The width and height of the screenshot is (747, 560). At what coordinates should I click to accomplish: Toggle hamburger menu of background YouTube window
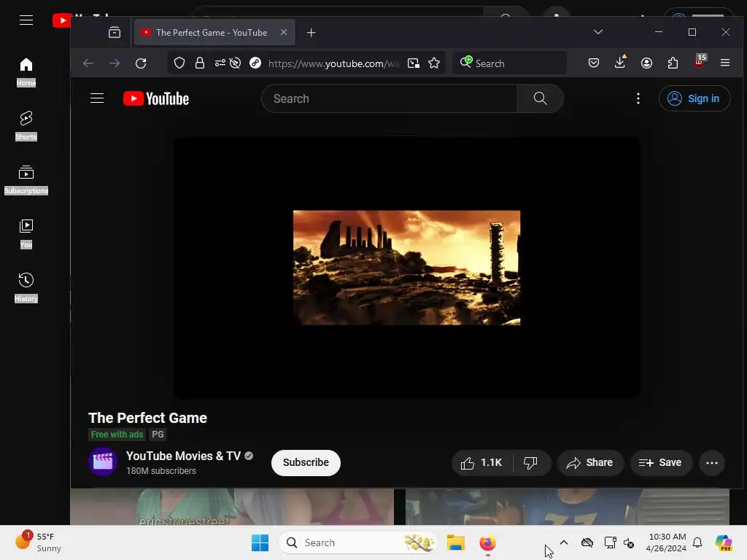click(x=26, y=20)
